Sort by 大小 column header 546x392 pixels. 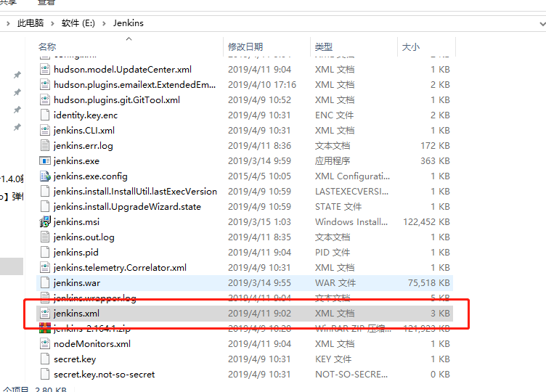[x=410, y=46]
